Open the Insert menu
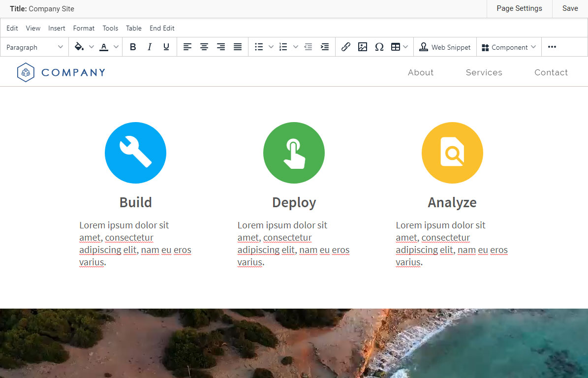The height and width of the screenshot is (378, 588). pos(57,28)
